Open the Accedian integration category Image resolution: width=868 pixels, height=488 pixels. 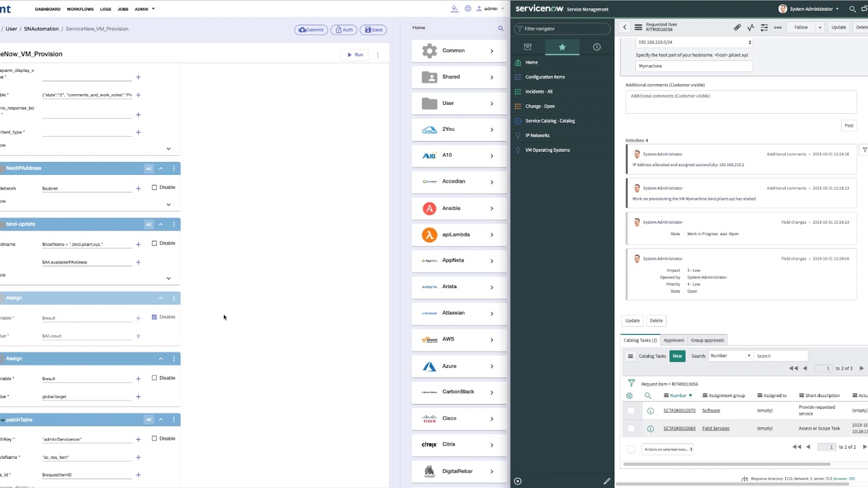tap(459, 182)
